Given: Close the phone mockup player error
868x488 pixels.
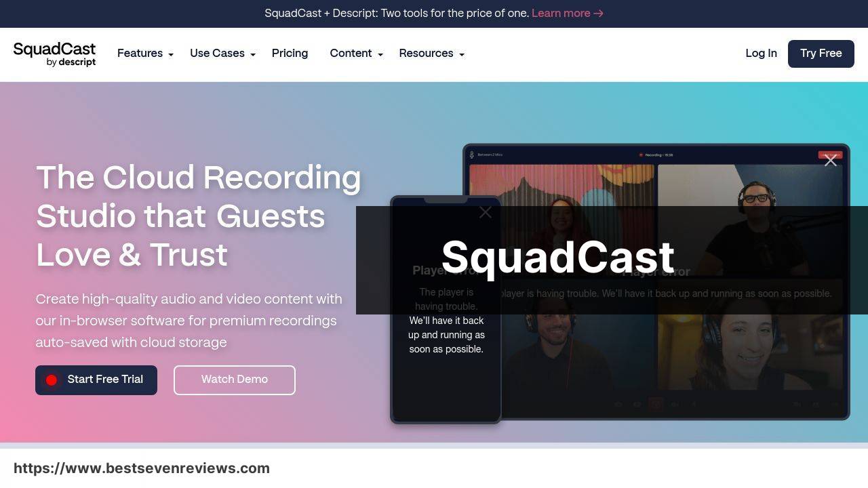Looking at the screenshot, I should [x=486, y=212].
